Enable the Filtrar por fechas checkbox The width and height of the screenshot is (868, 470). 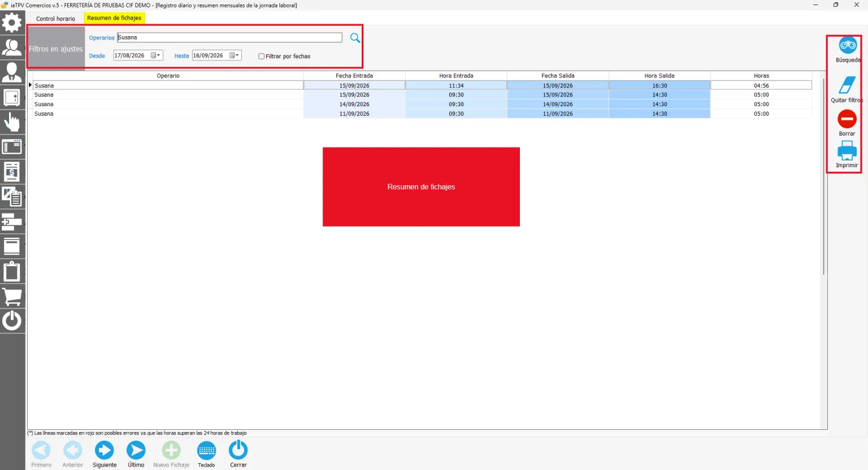tap(261, 56)
